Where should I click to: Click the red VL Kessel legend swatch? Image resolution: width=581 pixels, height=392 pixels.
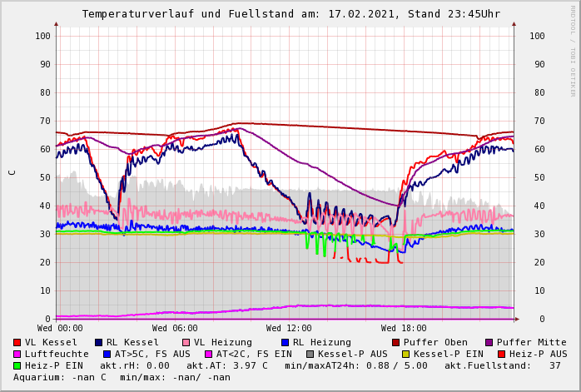tap(17, 342)
